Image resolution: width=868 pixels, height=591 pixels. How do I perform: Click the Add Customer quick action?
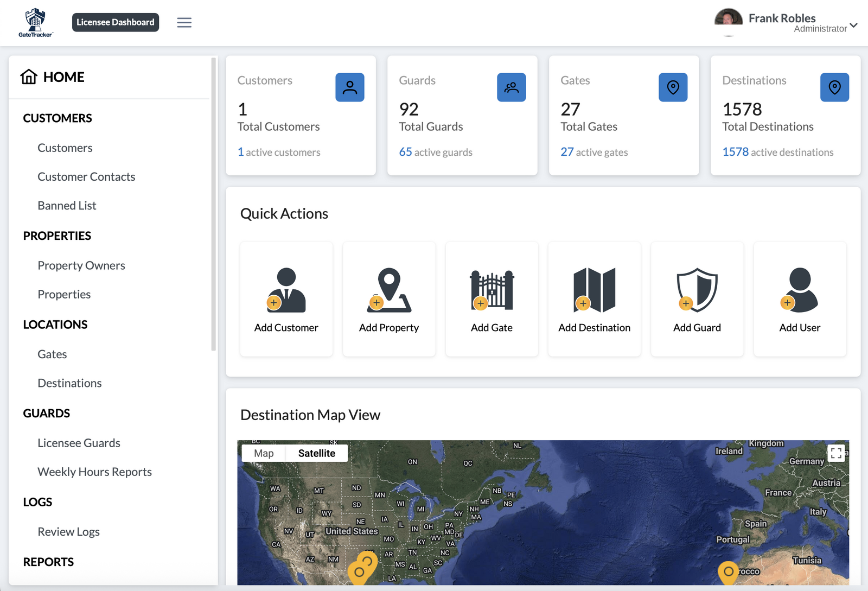pyautogui.click(x=286, y=299)
